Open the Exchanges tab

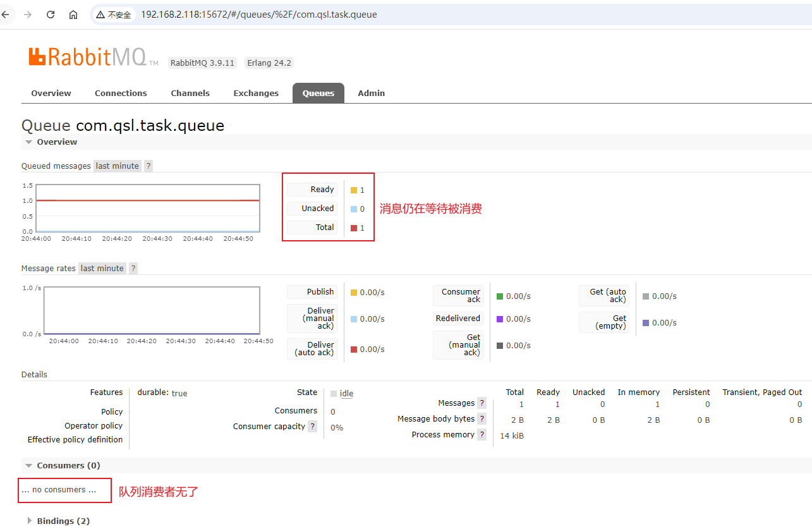pyautogui.click(x=256, y=93)
